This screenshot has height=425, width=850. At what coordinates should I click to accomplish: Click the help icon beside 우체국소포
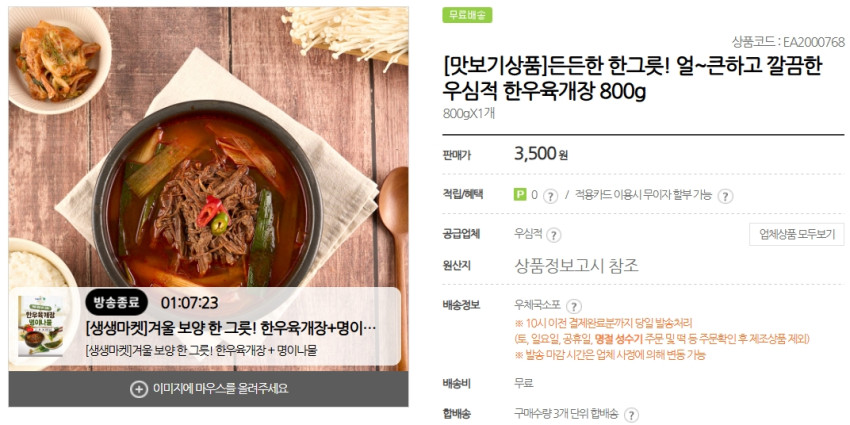[x=574, y=305]
